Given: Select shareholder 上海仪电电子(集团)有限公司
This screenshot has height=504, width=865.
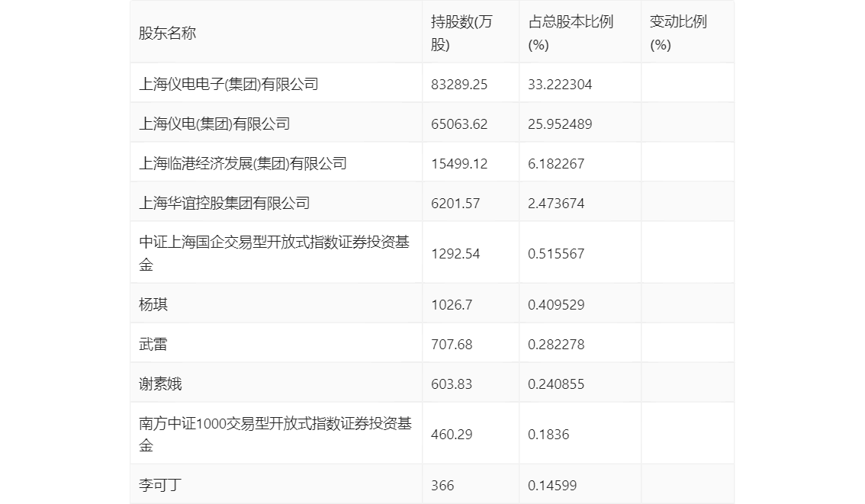Looking at the screenshot, I should 229,84.
